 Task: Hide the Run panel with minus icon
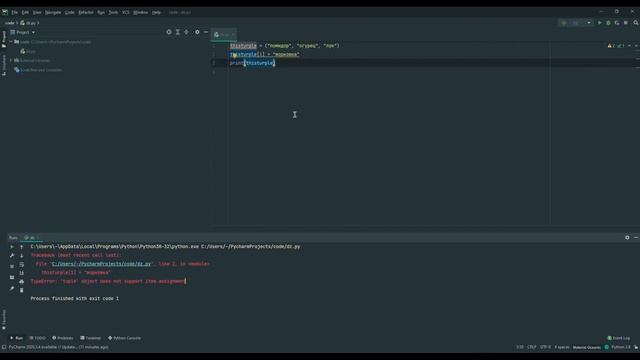(636, 238)
